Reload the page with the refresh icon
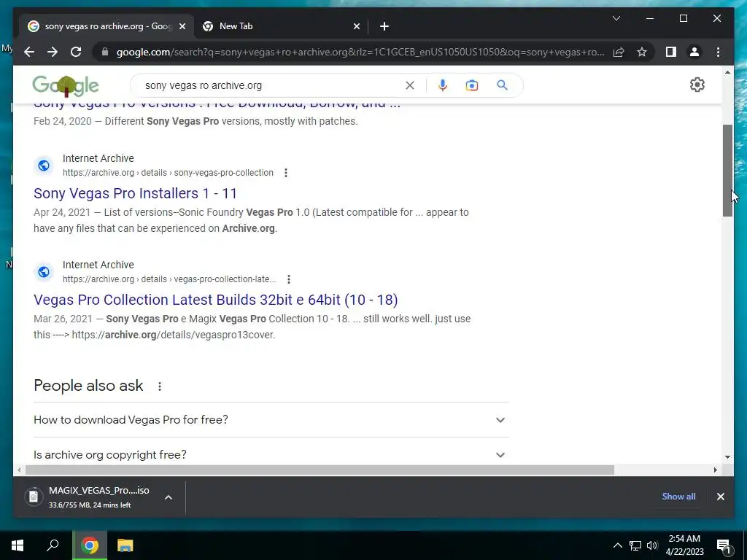747x560 pixels. click(x=76, y=52)
